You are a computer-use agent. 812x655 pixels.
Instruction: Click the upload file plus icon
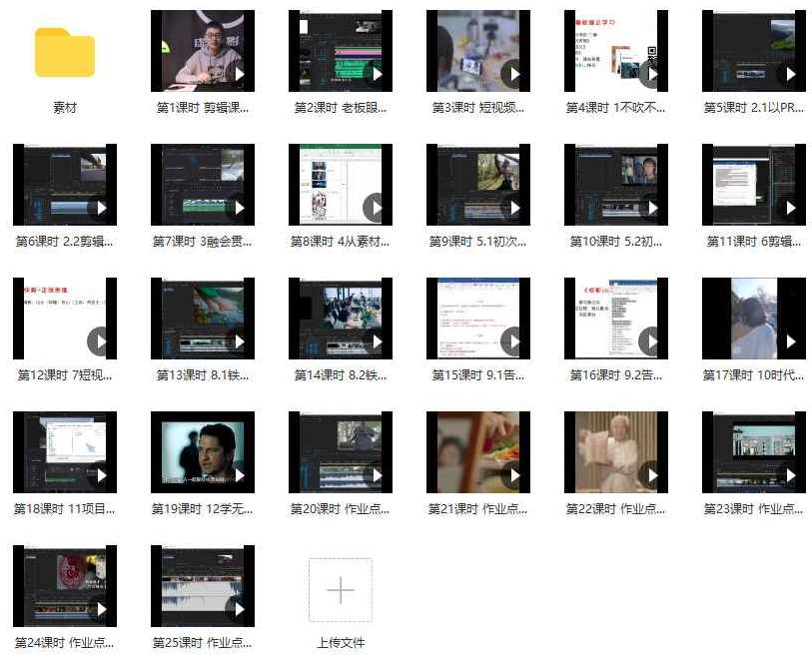340,590
